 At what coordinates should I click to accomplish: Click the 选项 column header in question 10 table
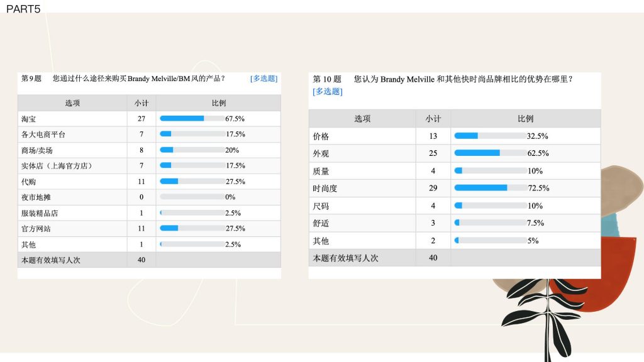click(x=362, y=119)
